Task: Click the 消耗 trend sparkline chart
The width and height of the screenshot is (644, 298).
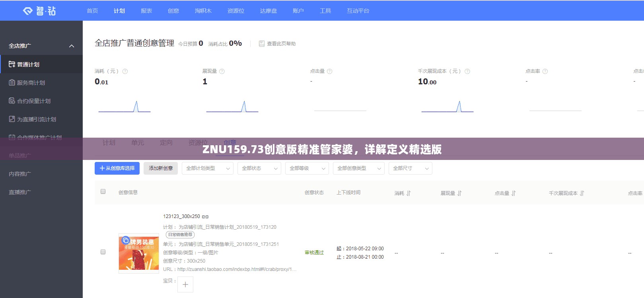Action: click(125, 107)
